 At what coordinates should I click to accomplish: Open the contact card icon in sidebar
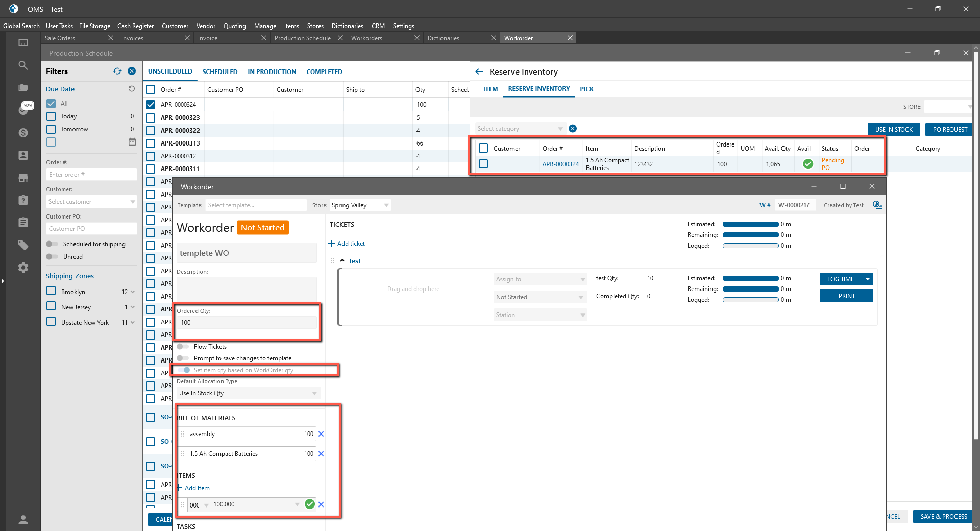click(x=23, y=155)
